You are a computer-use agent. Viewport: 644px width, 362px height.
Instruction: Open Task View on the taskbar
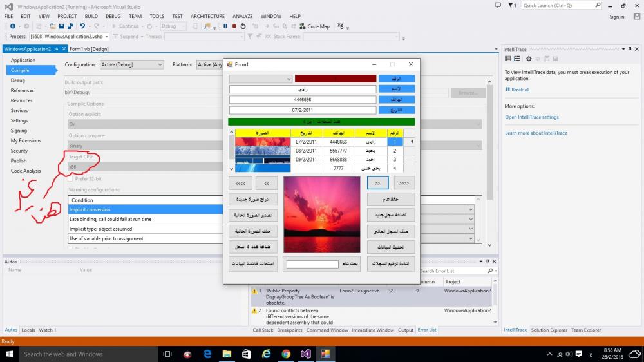coord(167,354)
